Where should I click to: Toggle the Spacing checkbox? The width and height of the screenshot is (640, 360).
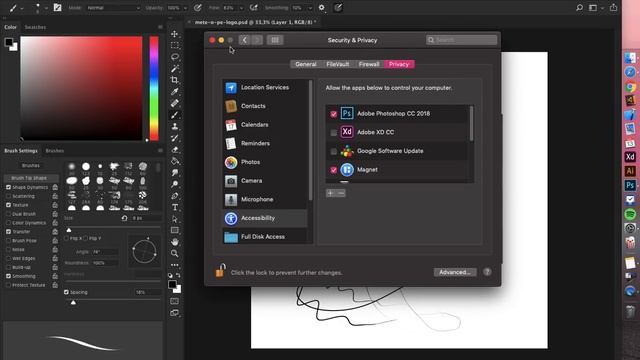tap(66, 292)
